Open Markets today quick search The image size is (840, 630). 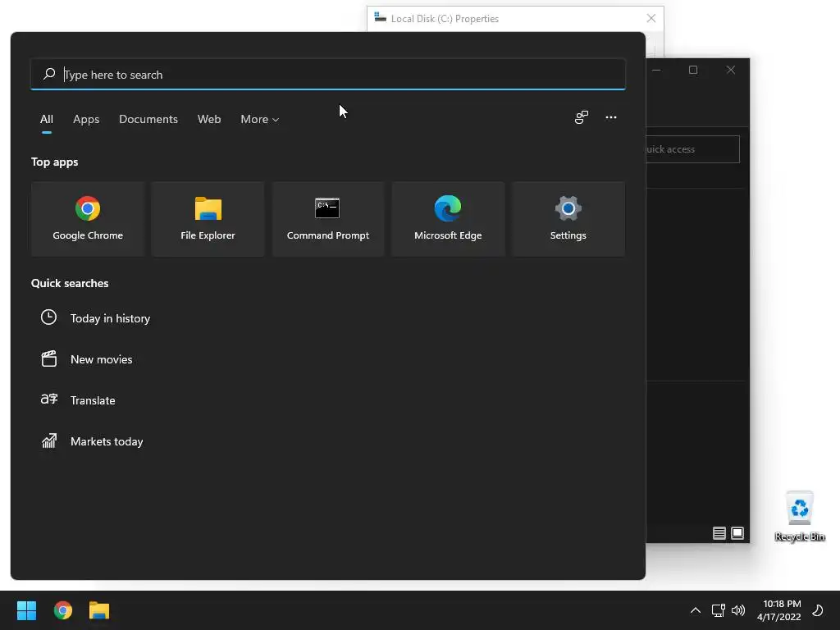tap(107, 441)
